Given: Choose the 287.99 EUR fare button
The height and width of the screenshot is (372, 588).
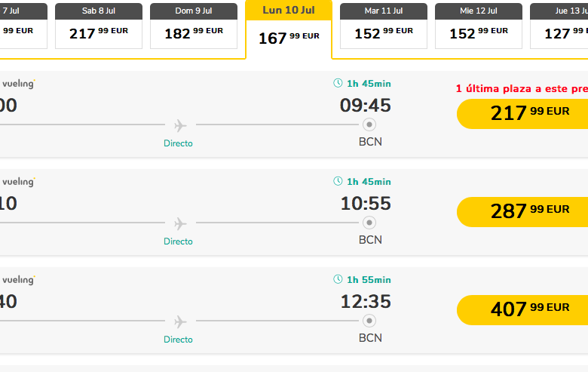Looking at the screenshot, I should [522, 212].
